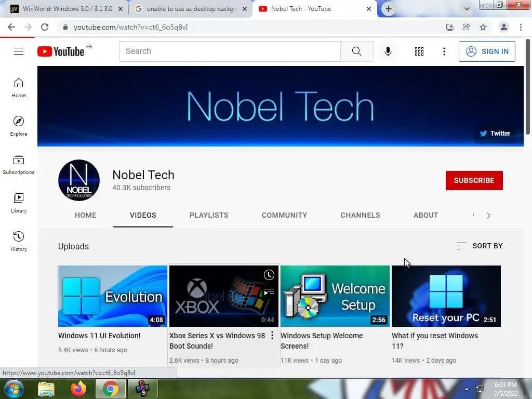The width and height of the screenshot is (532, 399).
Task: Reload the page with refresh icon
Action: tap(45, 27)
